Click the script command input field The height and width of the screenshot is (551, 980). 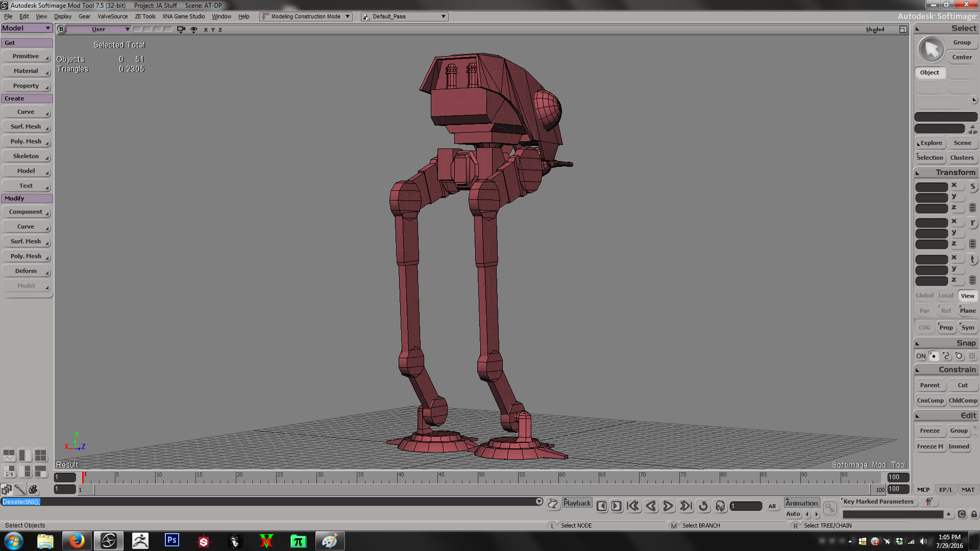pyautogui.click(x=272, y=502)
